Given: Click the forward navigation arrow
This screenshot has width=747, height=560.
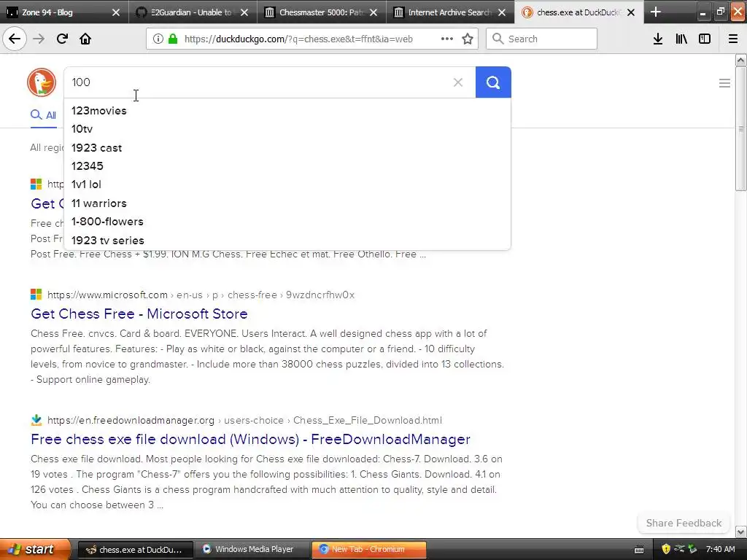Looking at the screenshot, I should point(39,39).
